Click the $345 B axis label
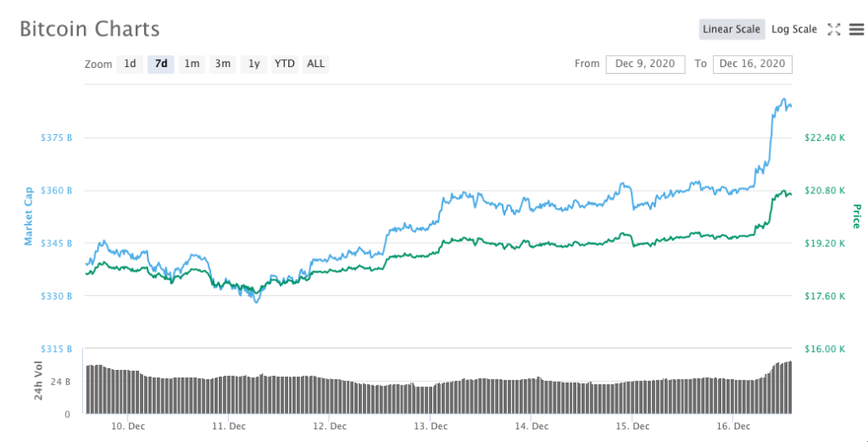The image size is (868, 442). (57, 243)
